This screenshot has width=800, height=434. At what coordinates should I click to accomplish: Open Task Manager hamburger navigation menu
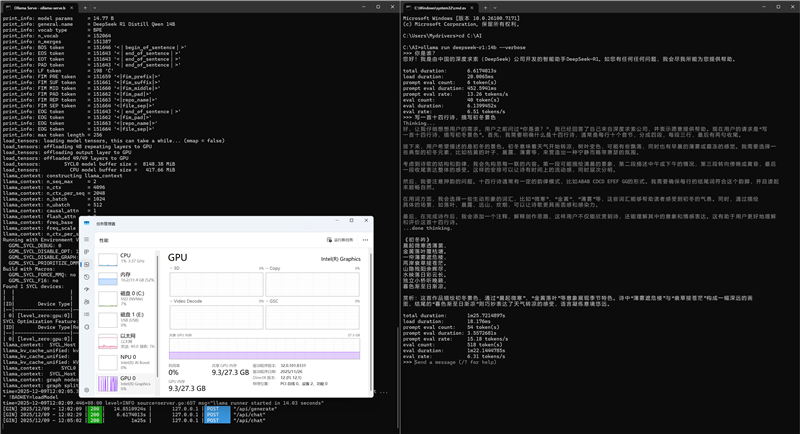(x=87, y=240)
